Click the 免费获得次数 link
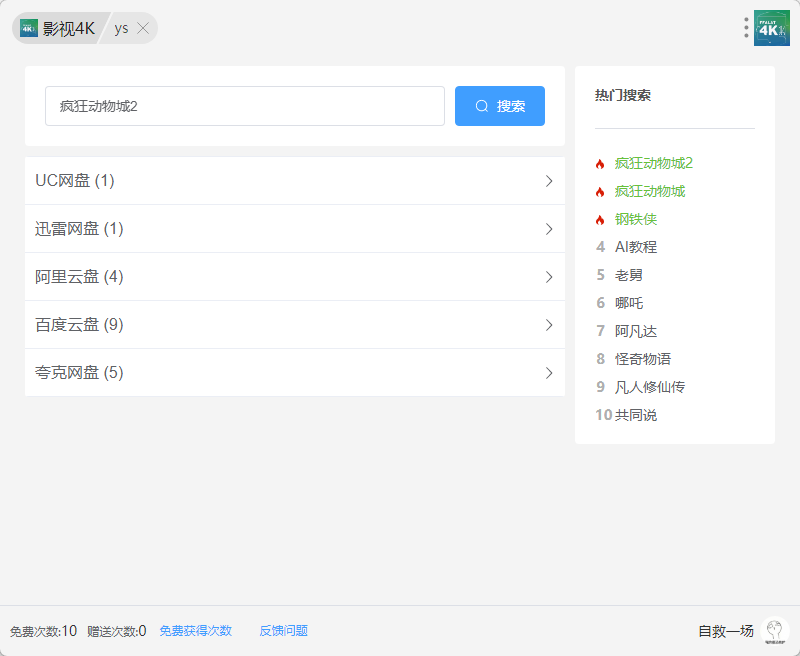 pyautogui.click(x=196, y=631)
